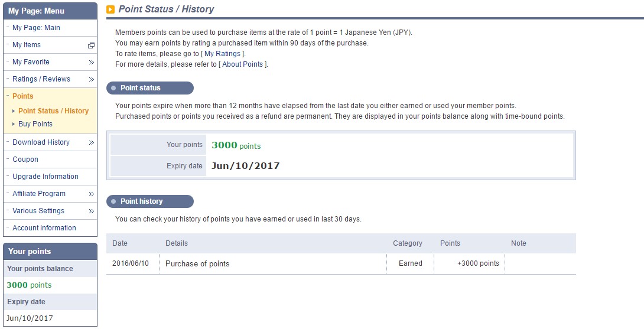
Task: Follow the About Points link
Action: point(242,64)
